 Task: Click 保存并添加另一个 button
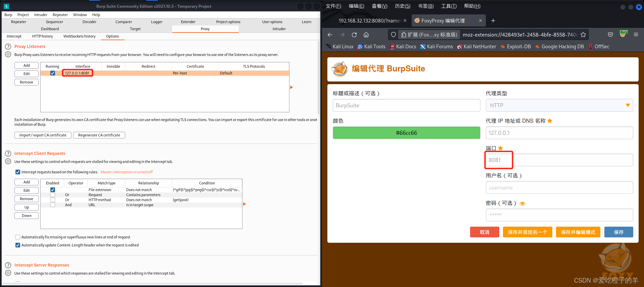[527, 232]
